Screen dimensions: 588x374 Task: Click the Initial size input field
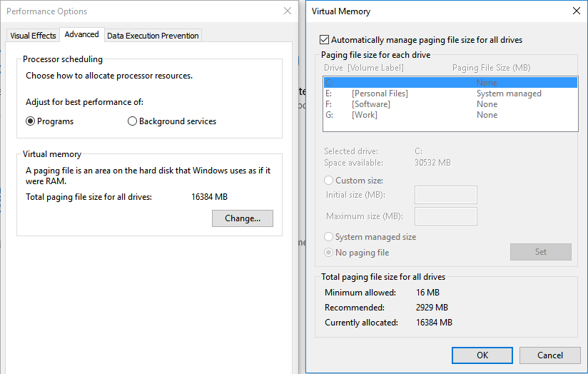[445, 195]
